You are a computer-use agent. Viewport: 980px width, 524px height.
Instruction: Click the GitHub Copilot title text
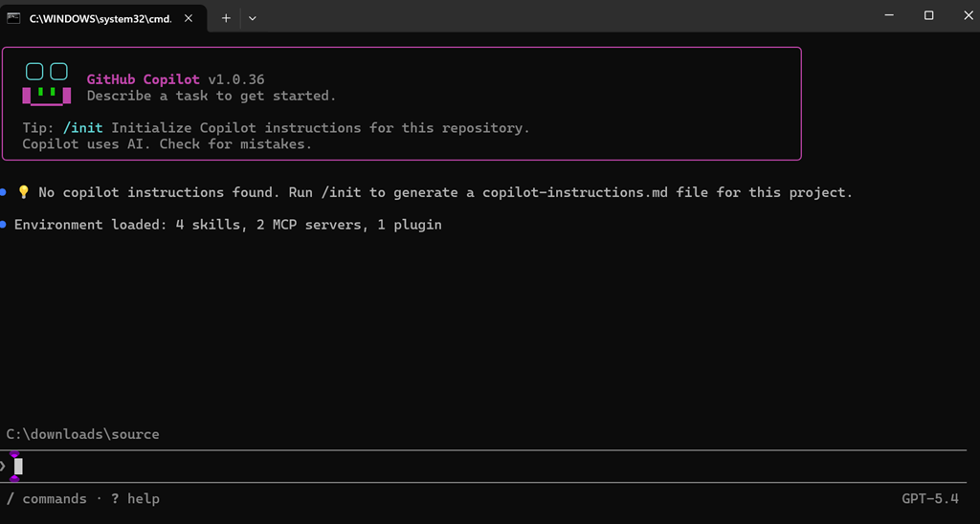click(144, 79)
